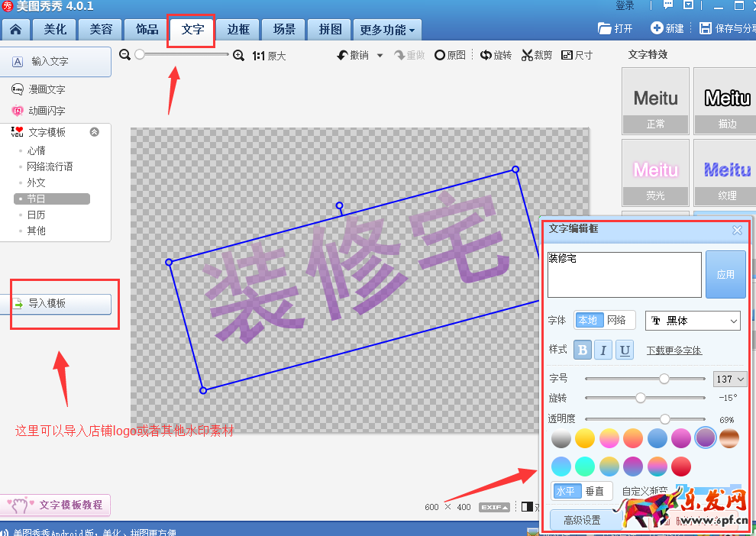Screen dimensions: 756x536
Task: Open the font size dropdown showing 137
Action: (729, 379)
